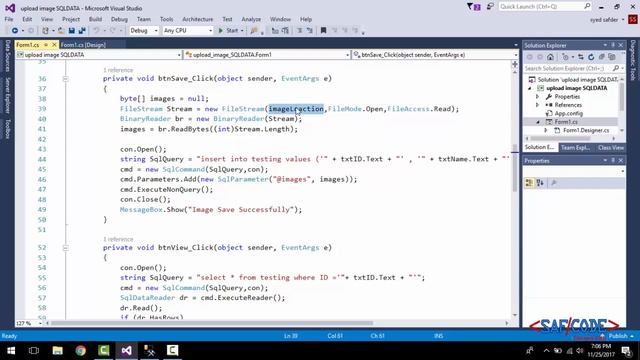This screenshot has height=360, width=640.
Task: Click the Open File toolbar icon
Action: coord(61,31)
